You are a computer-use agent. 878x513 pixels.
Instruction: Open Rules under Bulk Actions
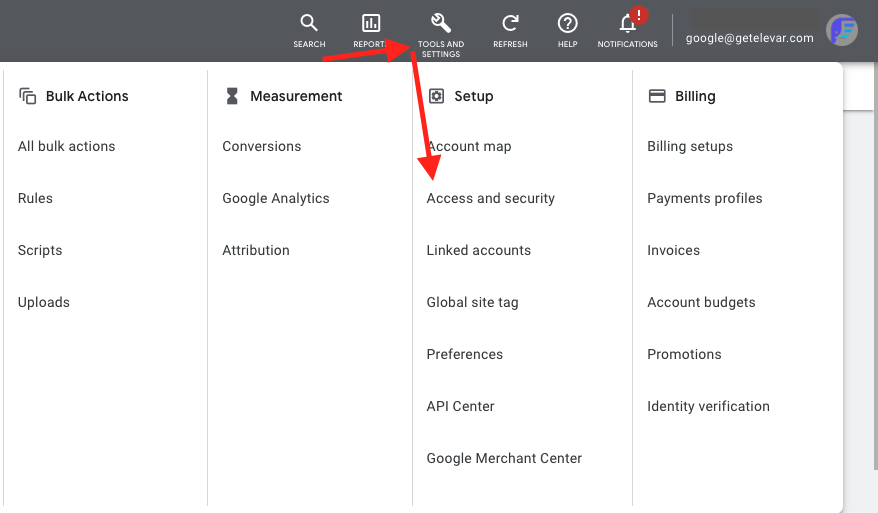click(x=35, y=198)
